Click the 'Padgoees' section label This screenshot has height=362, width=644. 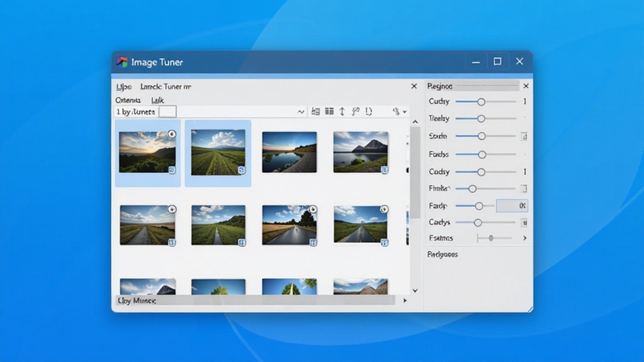pos(442,254)
